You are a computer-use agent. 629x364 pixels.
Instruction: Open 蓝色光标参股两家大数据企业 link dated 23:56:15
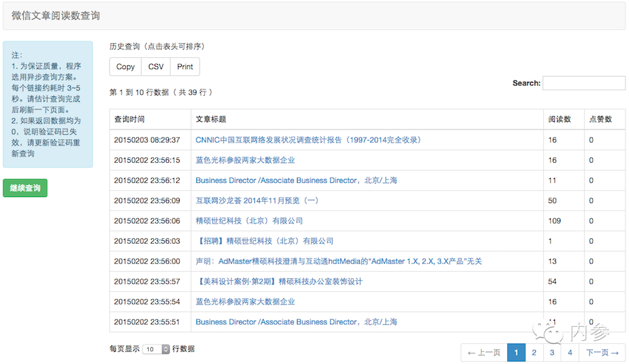(x=245, y=160)
